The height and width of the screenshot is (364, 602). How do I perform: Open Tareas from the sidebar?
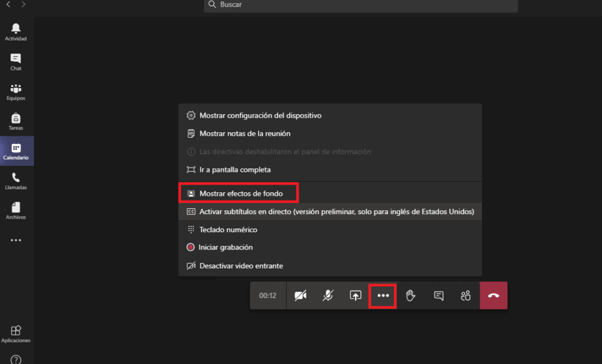[16, 120]
